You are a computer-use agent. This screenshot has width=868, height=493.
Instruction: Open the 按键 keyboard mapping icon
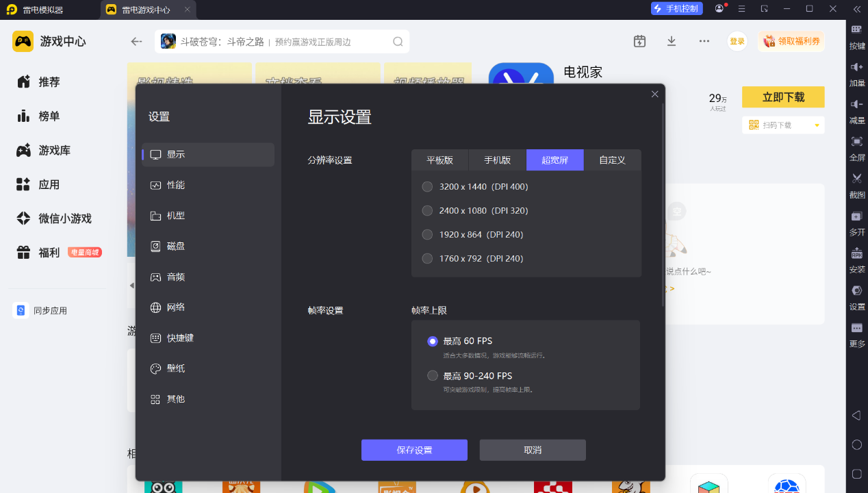[x=856, y=30]
